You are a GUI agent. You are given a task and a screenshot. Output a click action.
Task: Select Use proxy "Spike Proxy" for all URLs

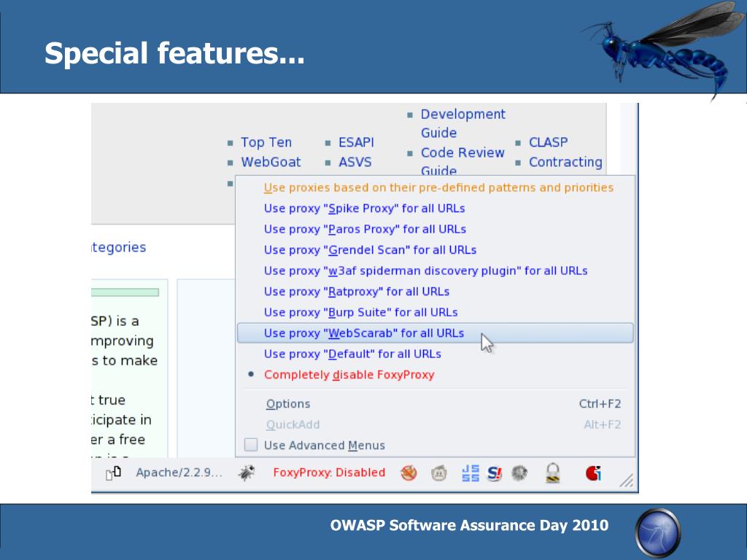coord(436,209)
